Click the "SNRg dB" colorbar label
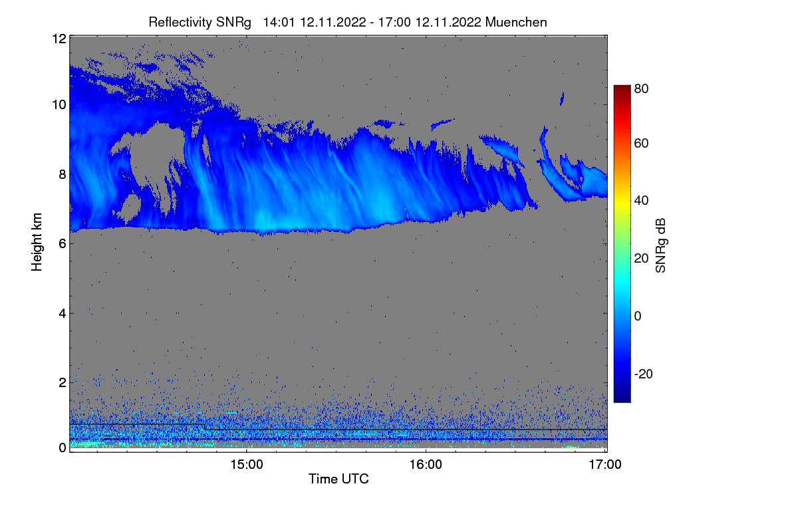The height and width of the screenshot is (532, 798). 660,245
